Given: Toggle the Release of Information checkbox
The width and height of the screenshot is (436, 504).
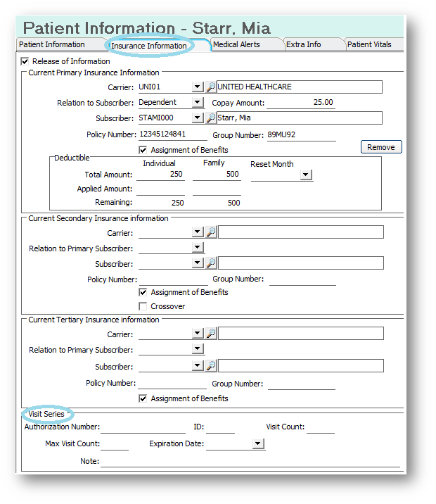Looking at the screenshot, I should (25, 61).
